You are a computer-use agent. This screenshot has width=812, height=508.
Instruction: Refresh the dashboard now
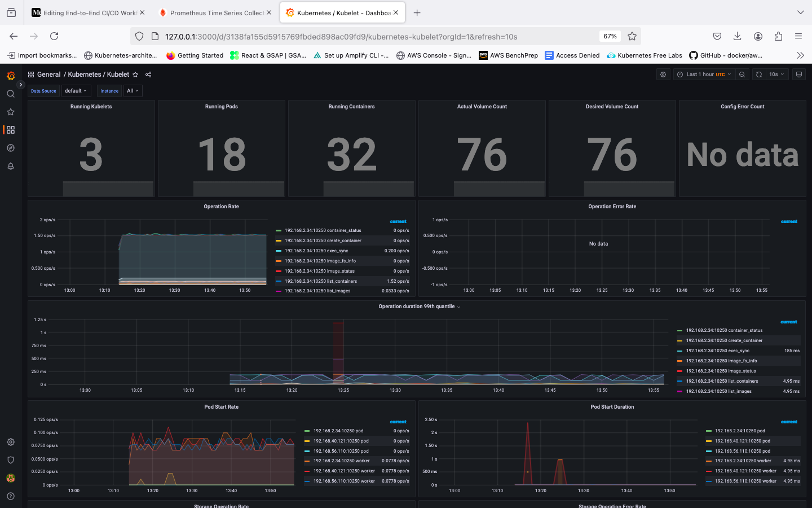[x=759, y=75]
